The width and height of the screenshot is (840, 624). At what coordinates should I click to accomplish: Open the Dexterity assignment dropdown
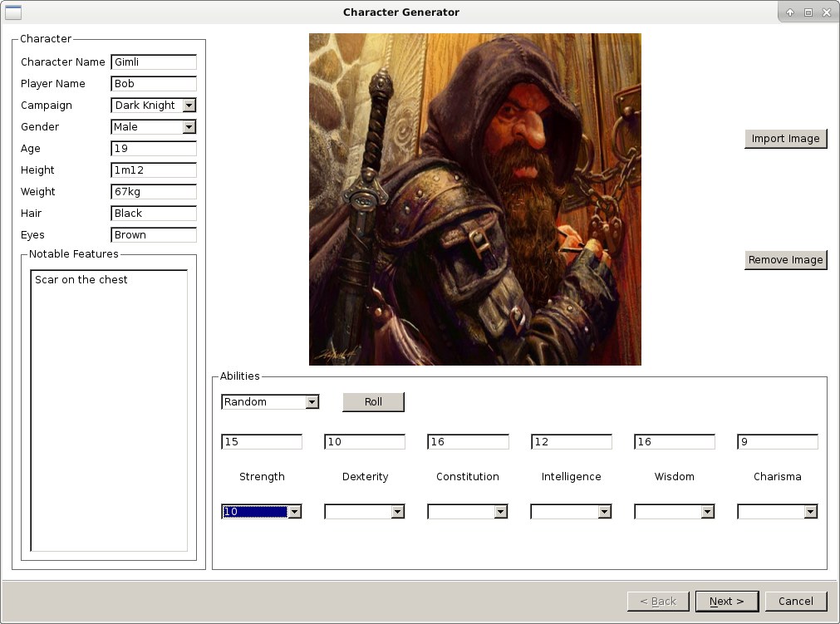[397, 512]
